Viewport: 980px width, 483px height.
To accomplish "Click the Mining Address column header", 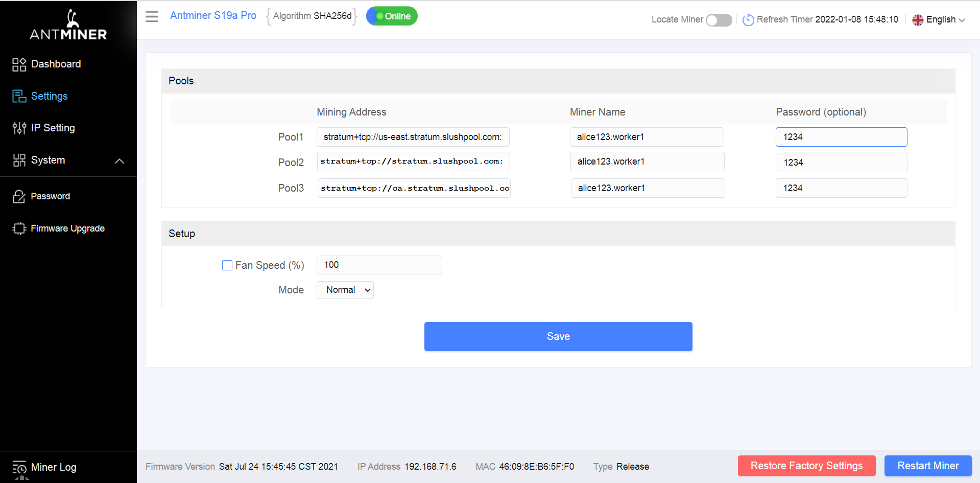I will [x=351, y=112].
